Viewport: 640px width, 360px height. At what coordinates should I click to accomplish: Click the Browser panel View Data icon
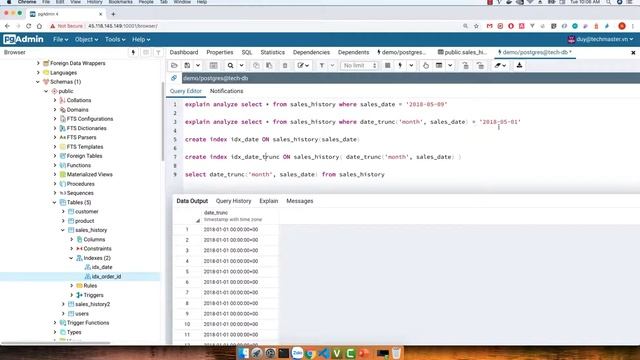(146, 52)
